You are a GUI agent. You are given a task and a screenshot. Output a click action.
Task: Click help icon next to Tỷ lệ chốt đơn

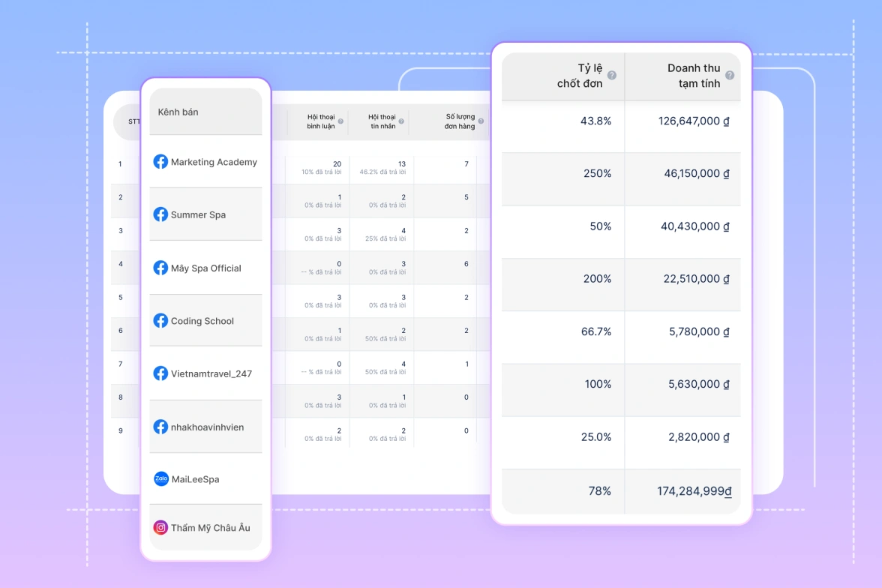pyautogui.click(x=612, y=76)
